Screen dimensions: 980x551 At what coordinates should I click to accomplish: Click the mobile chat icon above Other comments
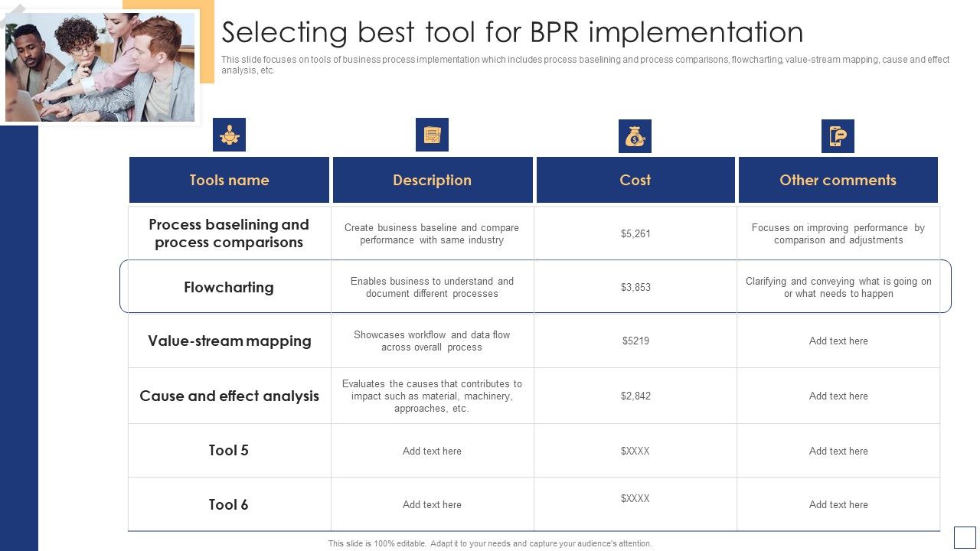(839, 135)
